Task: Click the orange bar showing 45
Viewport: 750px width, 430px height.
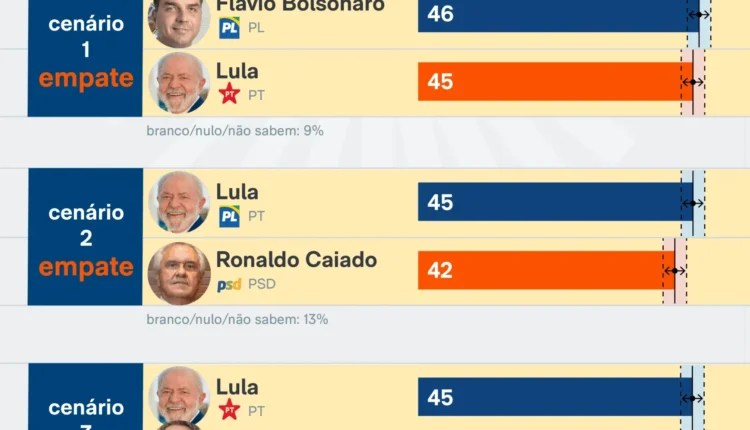Action: pos(550,82)
